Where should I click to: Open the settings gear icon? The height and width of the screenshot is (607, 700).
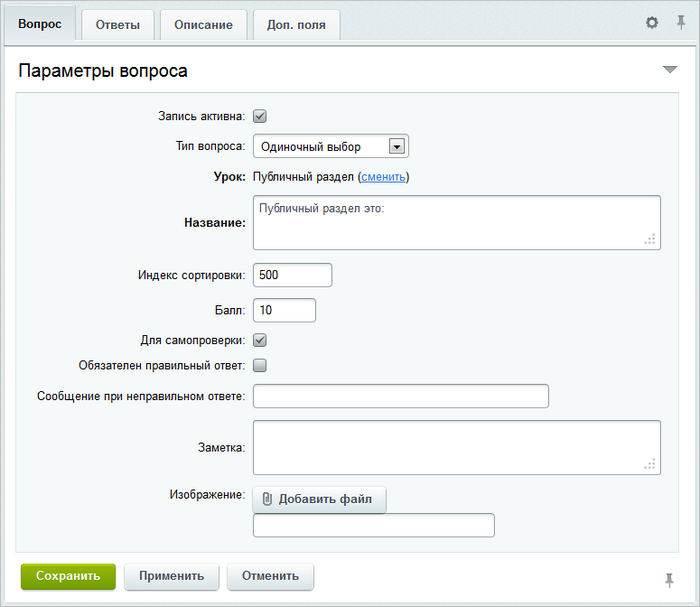pyautogui.click(x=652, y=22)
